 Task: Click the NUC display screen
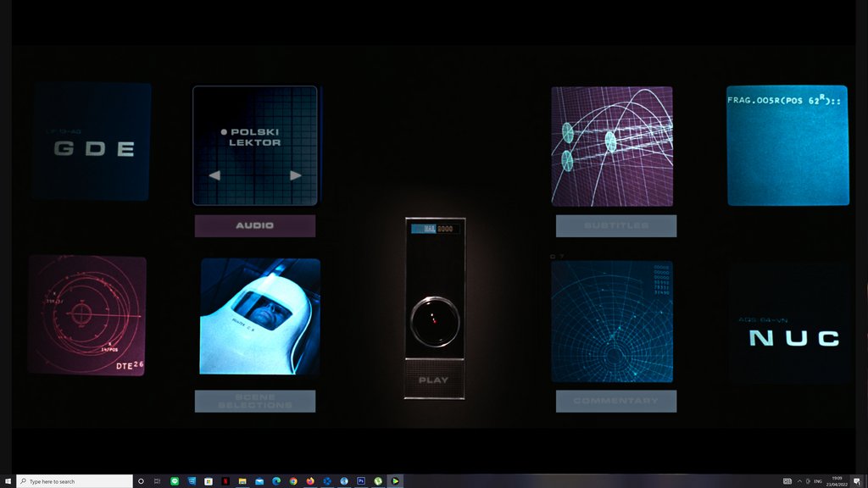click(x=789, y=324)
